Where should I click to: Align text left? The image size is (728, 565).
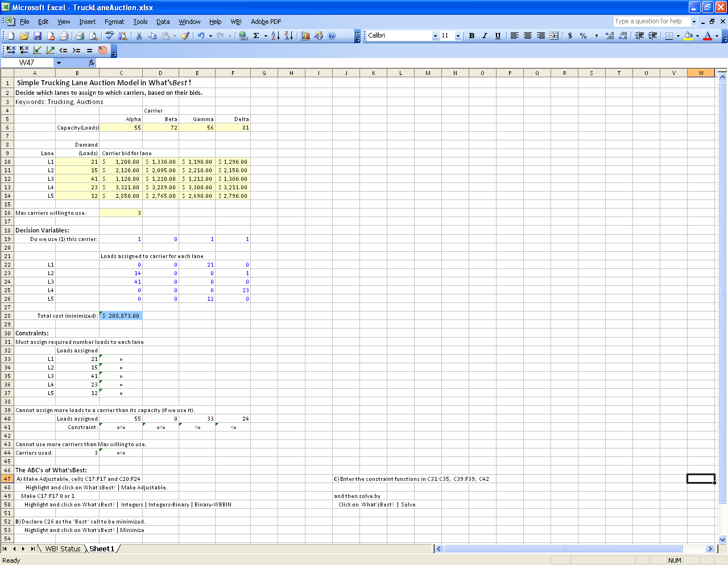(514, 36)
